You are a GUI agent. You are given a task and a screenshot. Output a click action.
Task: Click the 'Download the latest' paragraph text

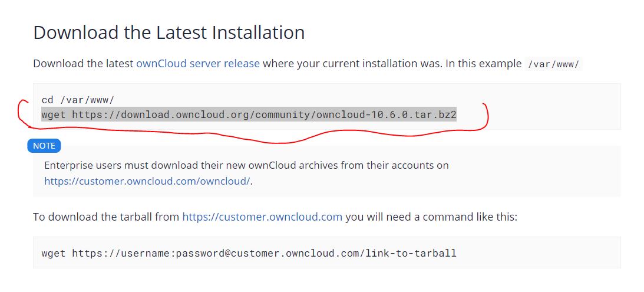point(84,64)
